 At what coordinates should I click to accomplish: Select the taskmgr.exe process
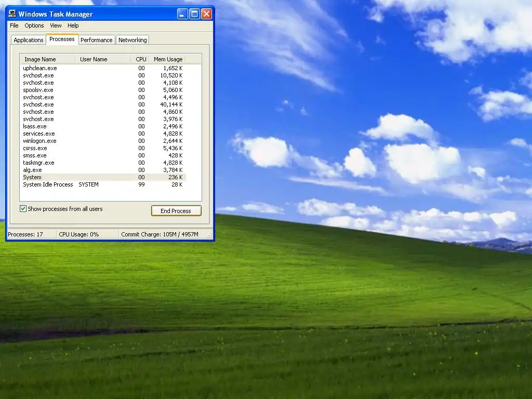pyautogui.click(x=103, y=163)
